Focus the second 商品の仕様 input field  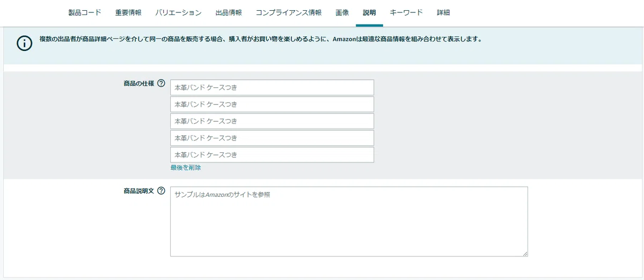pos(272,104)
